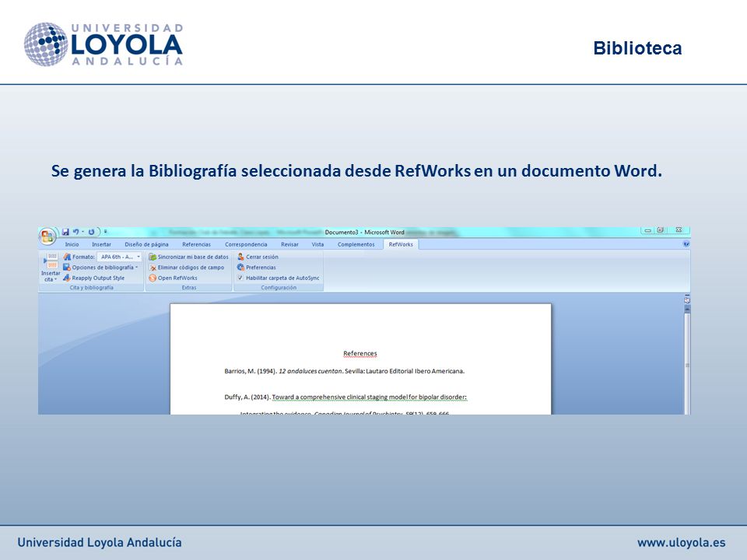Click the Reapply Output Style icon
747x560 pixels.
[67, 278]
